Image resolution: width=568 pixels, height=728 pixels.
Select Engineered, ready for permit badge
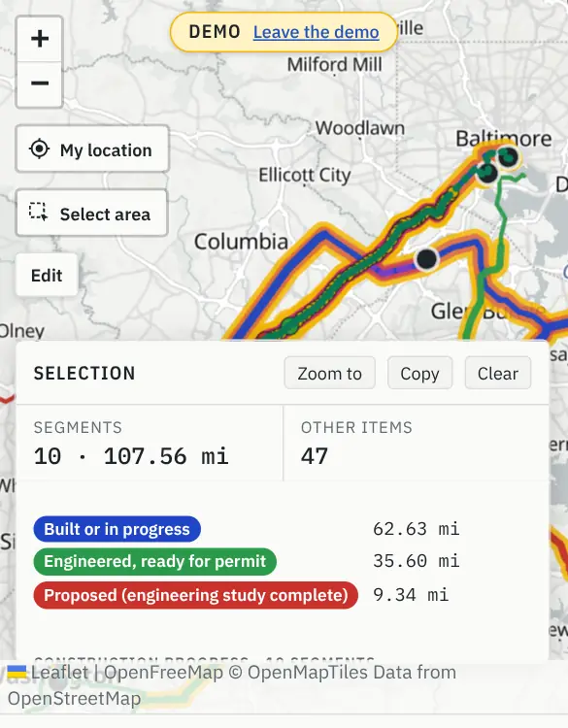click(154, 561)
